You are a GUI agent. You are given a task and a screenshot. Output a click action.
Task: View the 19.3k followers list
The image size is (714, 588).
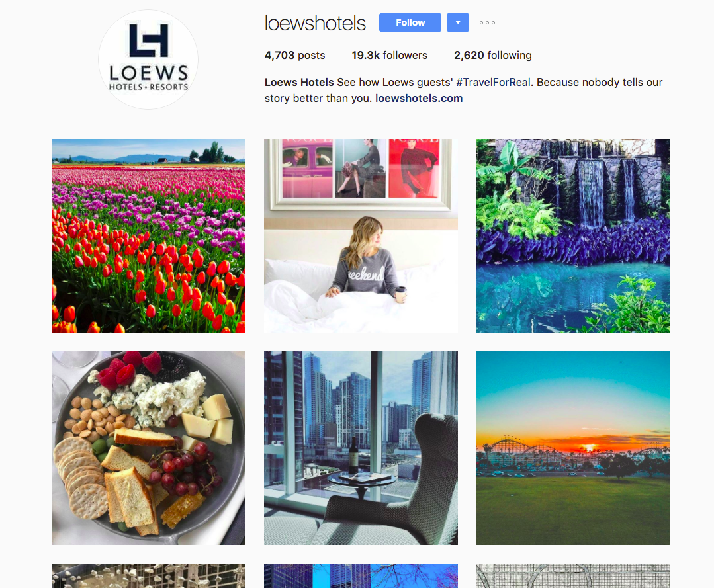[389, 55]
